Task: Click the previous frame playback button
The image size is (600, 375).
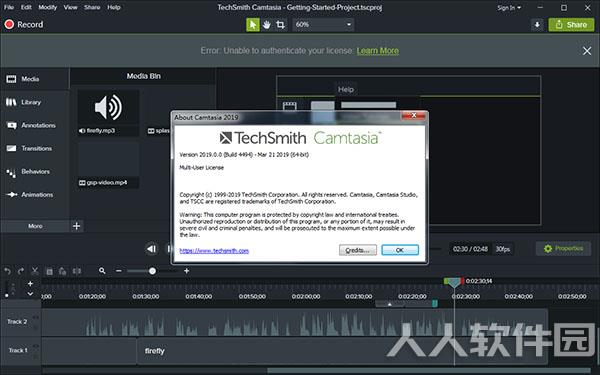Action: tap(152, 249)
